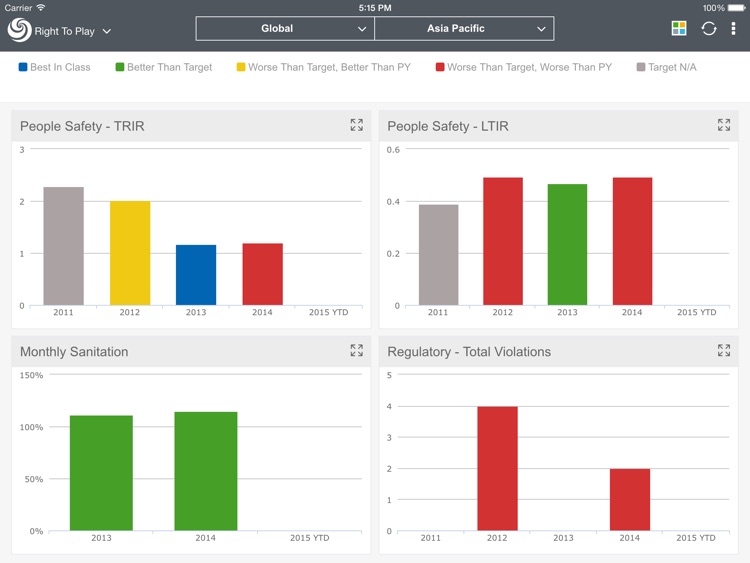The height and width of the screenshot is (563, 750).
Task: Tap the green 2014 Monthly Sanitation bar
Action: (x=205, y=471)
